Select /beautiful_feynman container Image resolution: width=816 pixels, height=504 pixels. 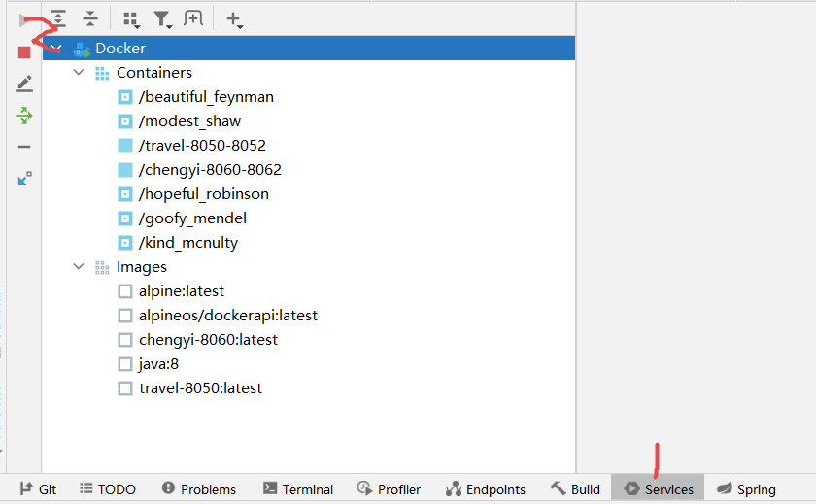click(x=206, y=97)
